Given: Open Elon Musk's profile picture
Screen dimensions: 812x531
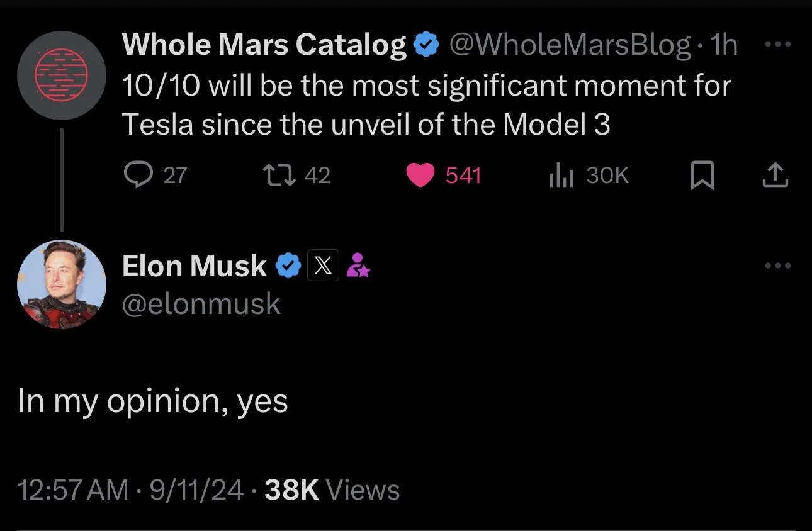Looking at the screenshot, I should 61,284.
